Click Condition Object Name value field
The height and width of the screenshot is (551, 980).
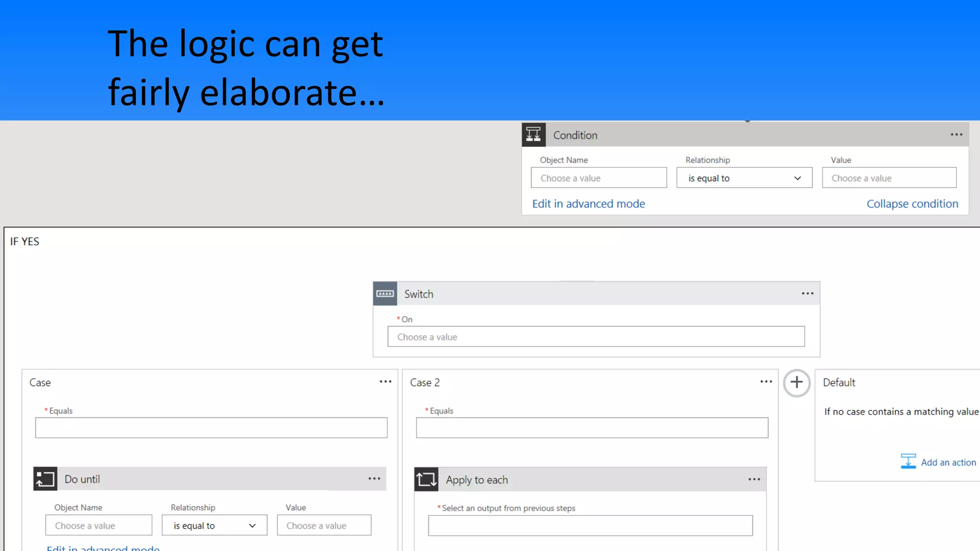[x=598, y=178]
